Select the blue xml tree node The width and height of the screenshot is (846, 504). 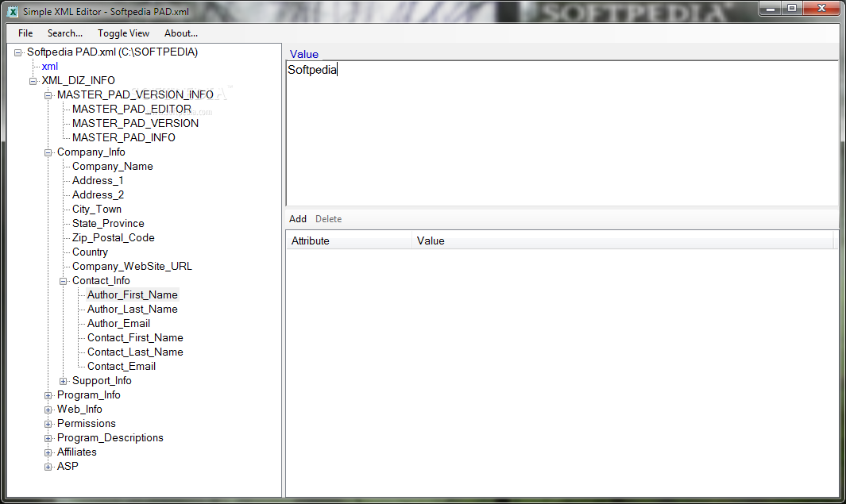point(49,67)
